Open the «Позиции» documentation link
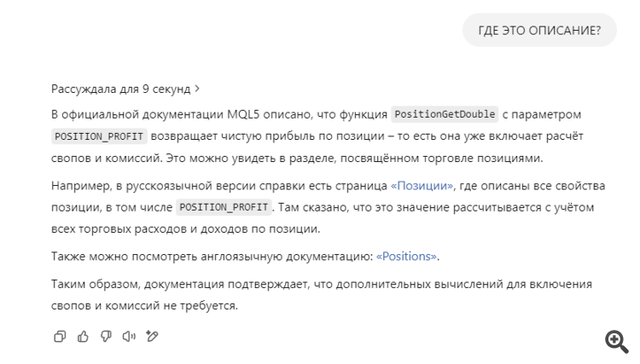The width and height of the screenshot is (640, 364). click(421, 186)
